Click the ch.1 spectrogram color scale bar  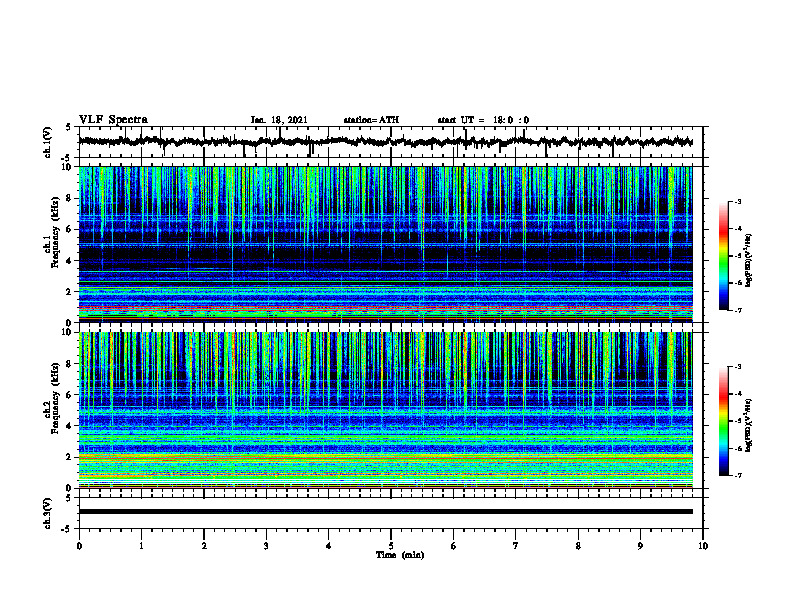[x=724, y=256]
